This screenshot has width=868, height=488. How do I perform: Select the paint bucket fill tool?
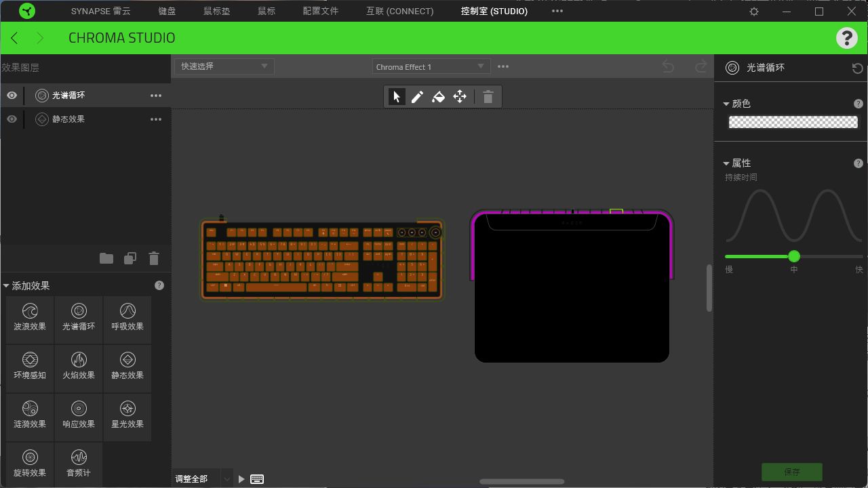[438, 97]
